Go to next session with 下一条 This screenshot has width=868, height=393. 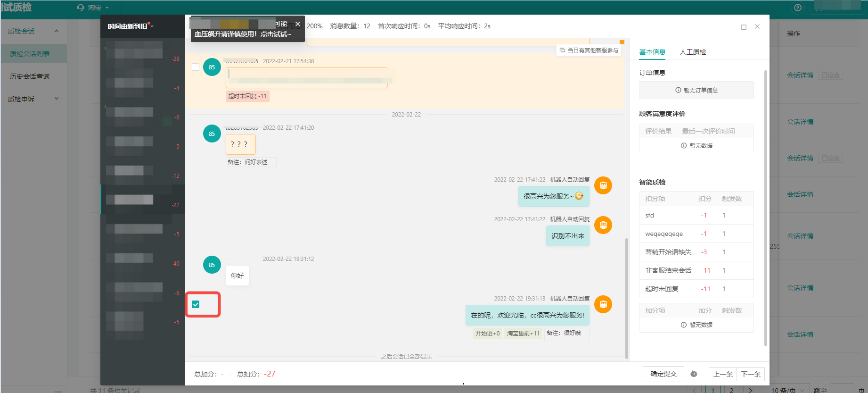tap(751, 374)
